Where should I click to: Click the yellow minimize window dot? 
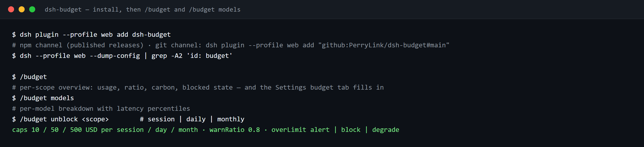pos(22,9)
